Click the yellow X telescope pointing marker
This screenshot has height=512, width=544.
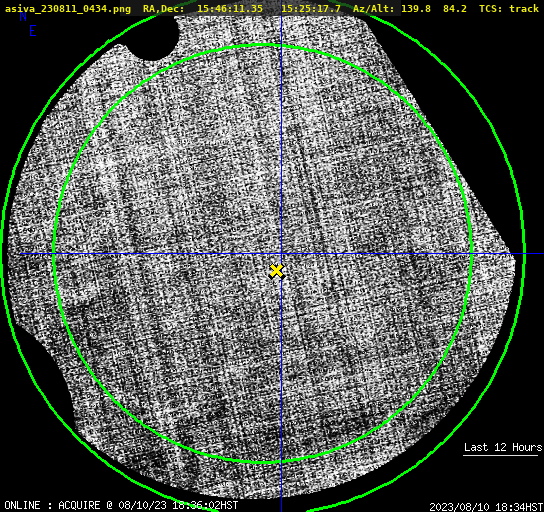point(277,271)
